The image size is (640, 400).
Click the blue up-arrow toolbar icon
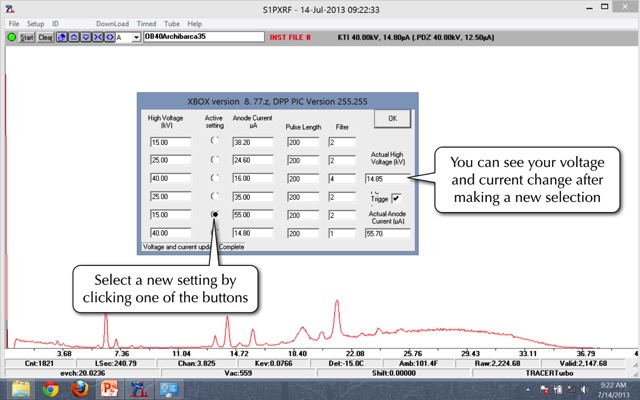pos(71,37)
